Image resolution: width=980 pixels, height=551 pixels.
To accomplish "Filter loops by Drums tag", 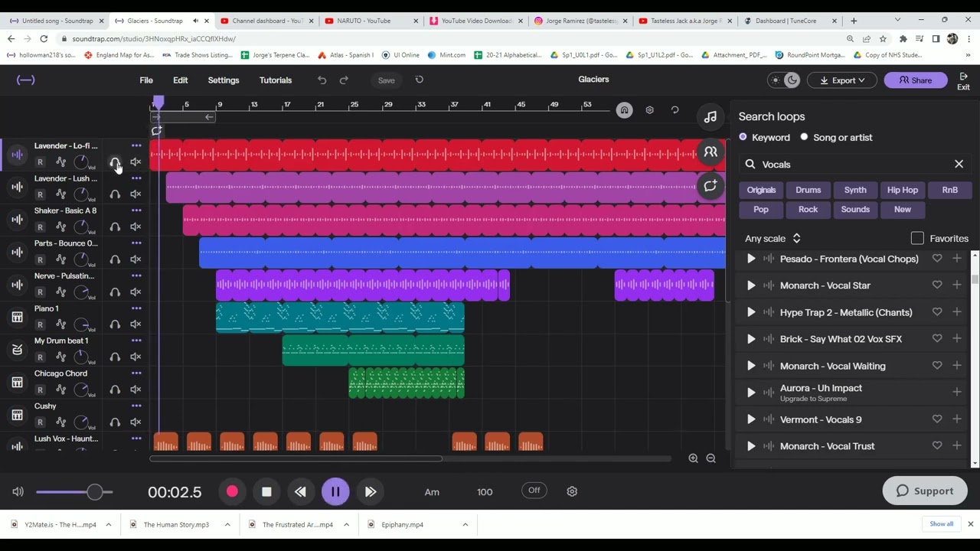I will coord(808,190).
